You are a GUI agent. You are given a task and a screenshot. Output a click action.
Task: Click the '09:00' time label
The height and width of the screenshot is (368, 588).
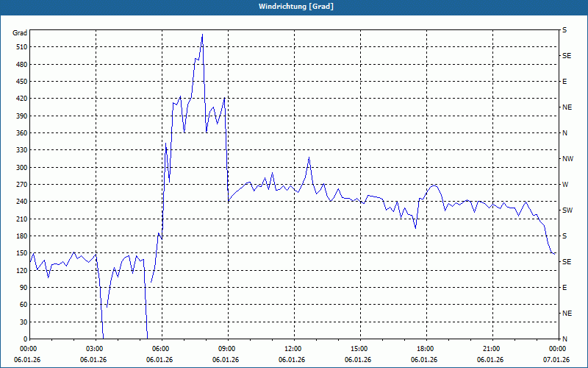click(229, 349)
